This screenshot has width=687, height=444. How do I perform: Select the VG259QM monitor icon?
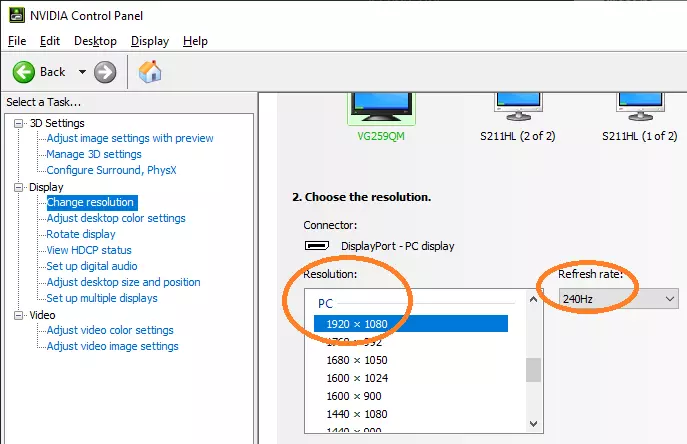coord(381,108)
